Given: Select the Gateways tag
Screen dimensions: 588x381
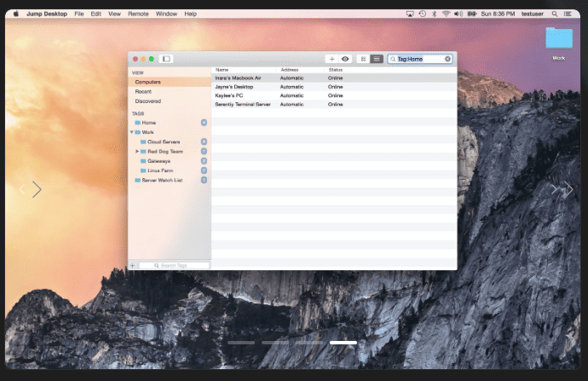Looking at the screenshot, I should [159, 161].
